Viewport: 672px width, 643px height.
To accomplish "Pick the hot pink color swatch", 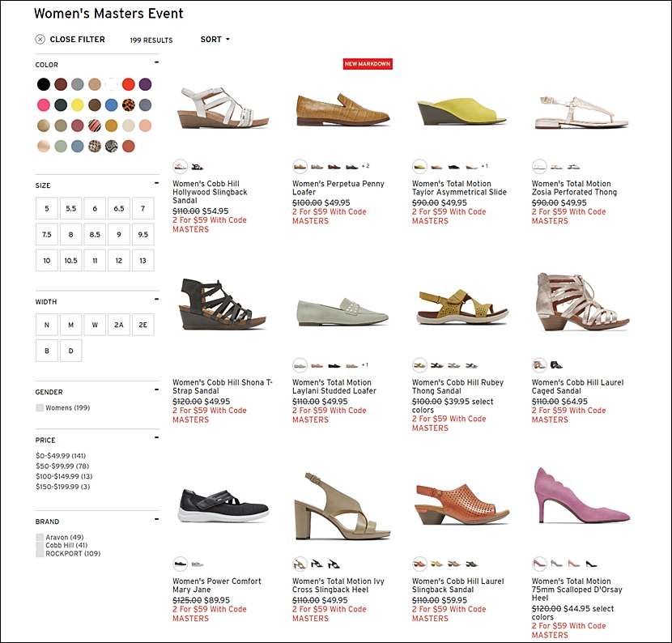I will pos(43,105).
